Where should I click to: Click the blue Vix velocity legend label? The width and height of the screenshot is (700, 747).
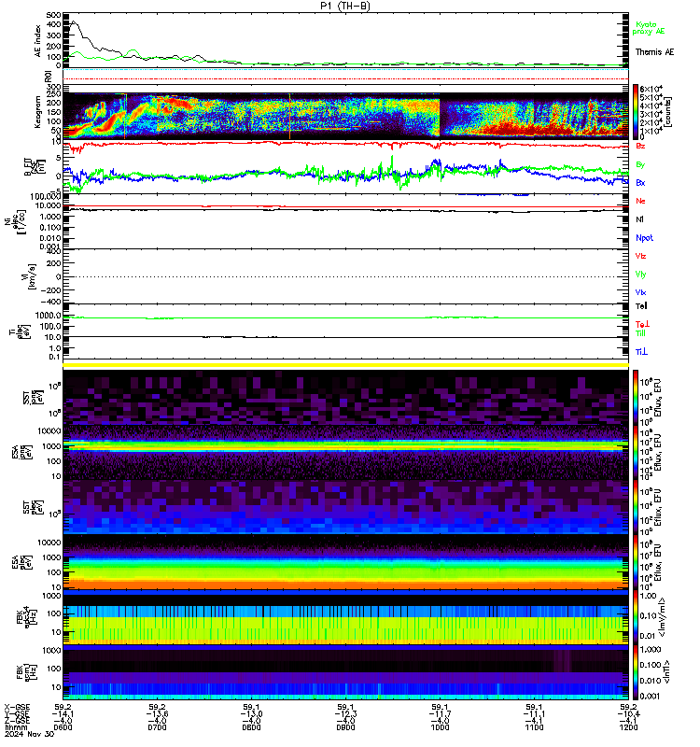click(640, 292)
